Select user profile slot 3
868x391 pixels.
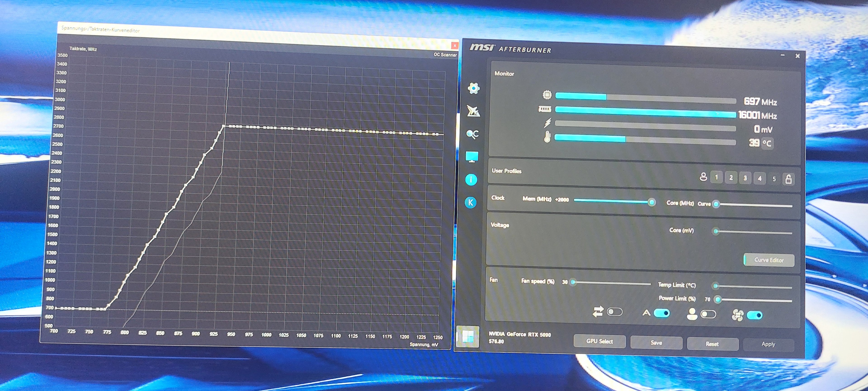coord(745,178)
